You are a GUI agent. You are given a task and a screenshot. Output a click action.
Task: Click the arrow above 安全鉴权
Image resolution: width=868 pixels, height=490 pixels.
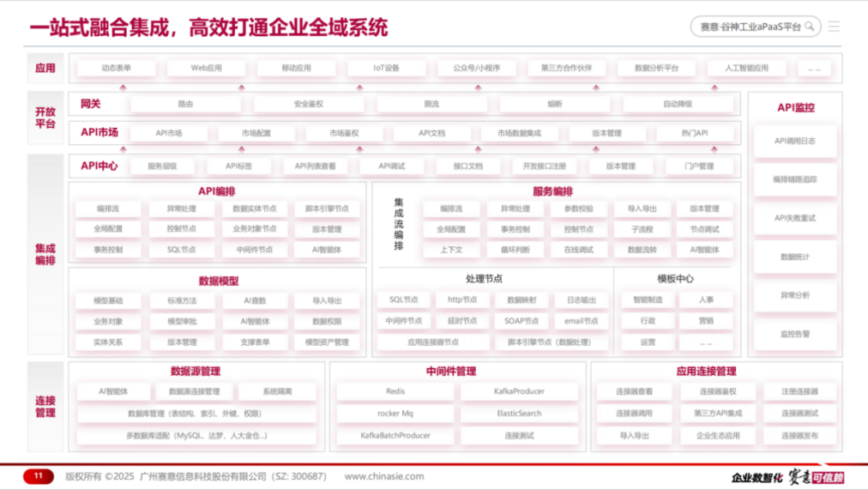pyautogui.click(x=308, y=88)
